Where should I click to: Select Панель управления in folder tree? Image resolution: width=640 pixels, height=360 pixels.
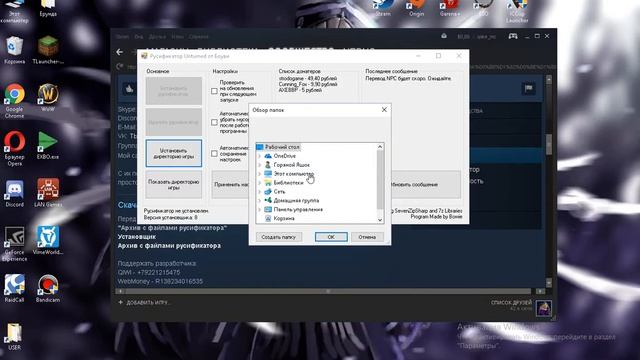click(298, 209)
